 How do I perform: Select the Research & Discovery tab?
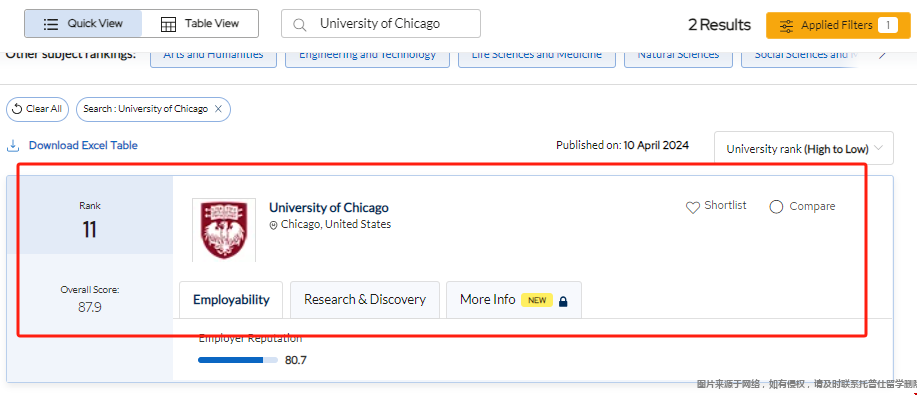365,300
